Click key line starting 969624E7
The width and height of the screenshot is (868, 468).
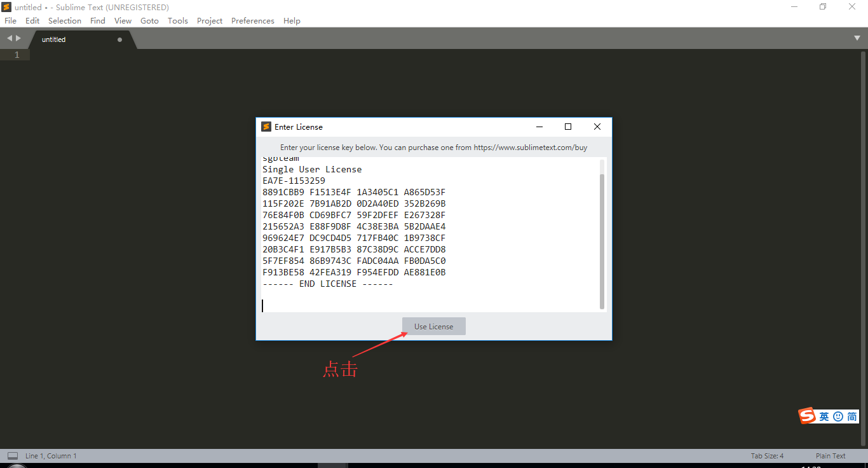[354, 238]
